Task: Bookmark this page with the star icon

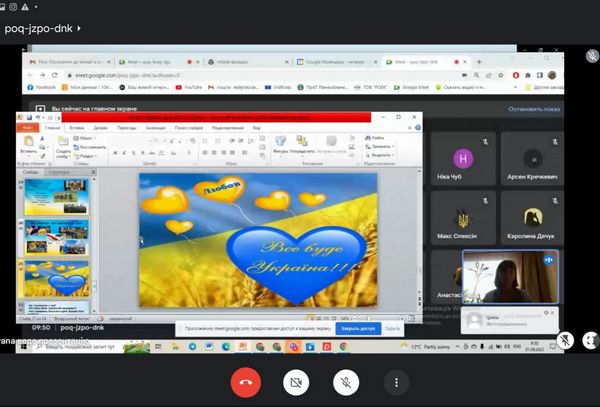Action: coord(501,75)
